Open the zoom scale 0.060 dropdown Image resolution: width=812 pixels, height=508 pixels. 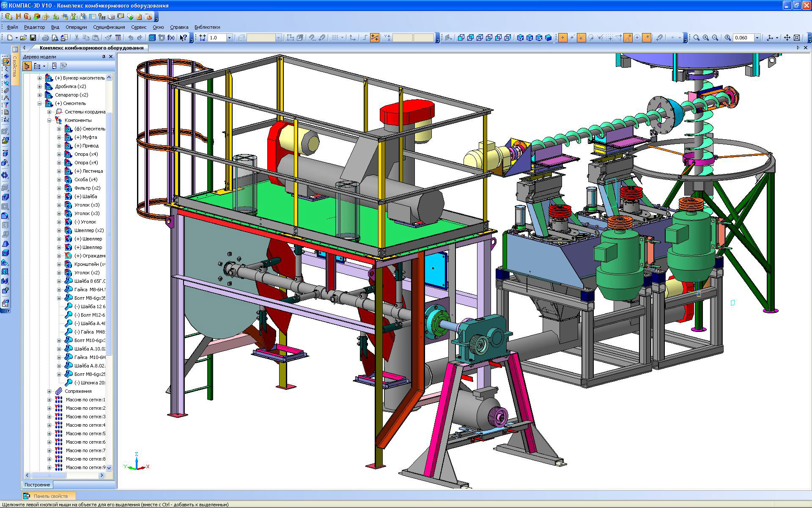tap(757, 38)
